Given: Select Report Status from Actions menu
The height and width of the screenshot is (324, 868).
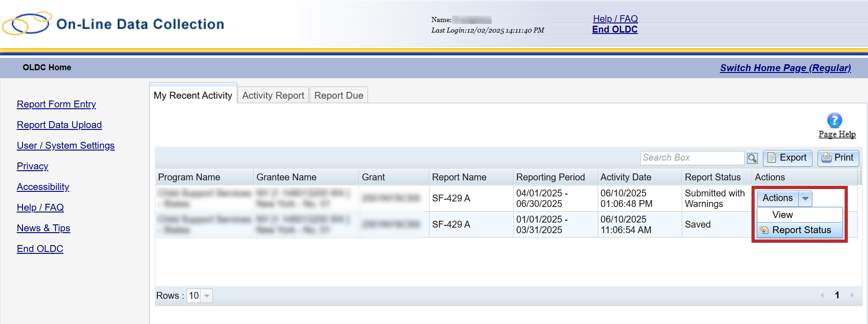Looking at the screenshot, I should [x=801, y=230].
